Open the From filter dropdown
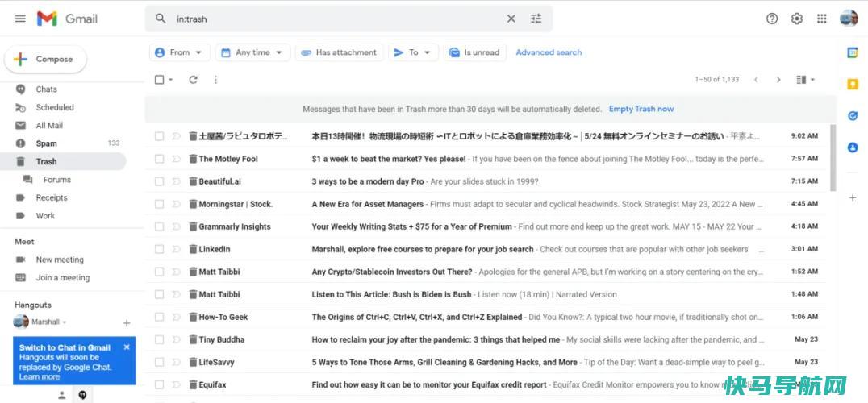Viewport: 868px width, 403px height. (180, 52)
